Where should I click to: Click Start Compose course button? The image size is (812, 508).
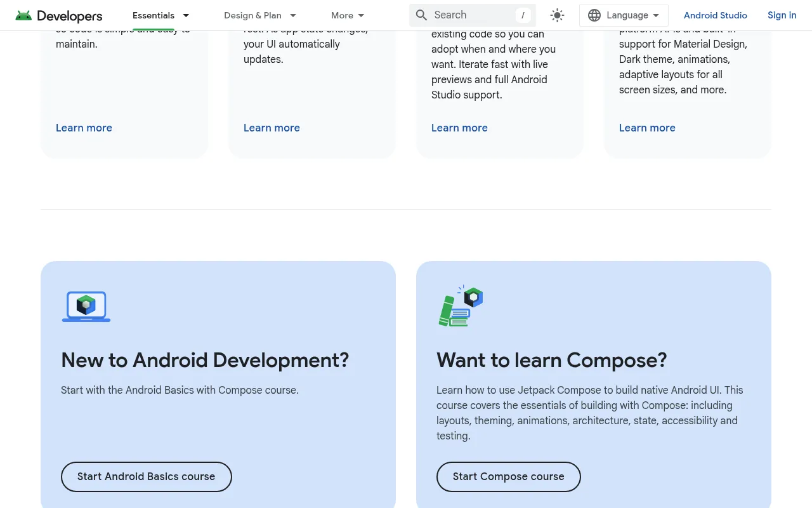509,476
